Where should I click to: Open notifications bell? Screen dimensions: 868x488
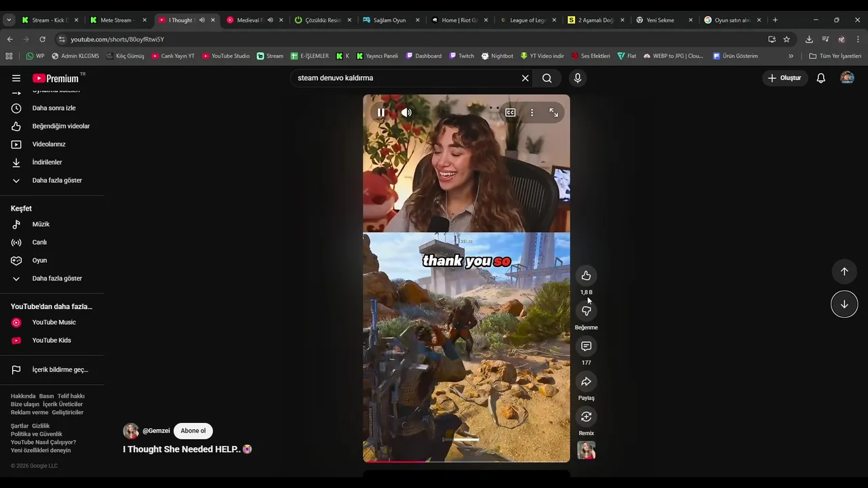[821, 78]
